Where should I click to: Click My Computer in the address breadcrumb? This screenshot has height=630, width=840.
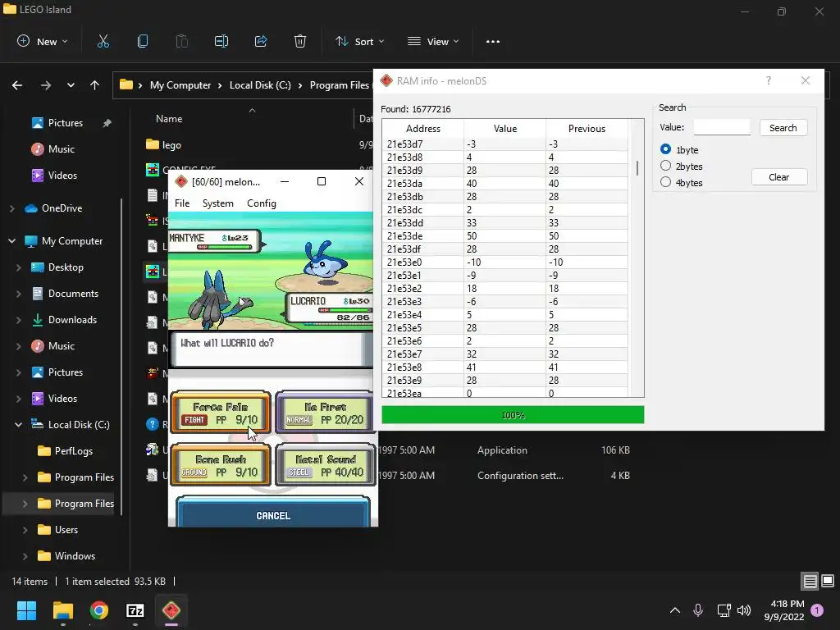(x=180, y=85)
